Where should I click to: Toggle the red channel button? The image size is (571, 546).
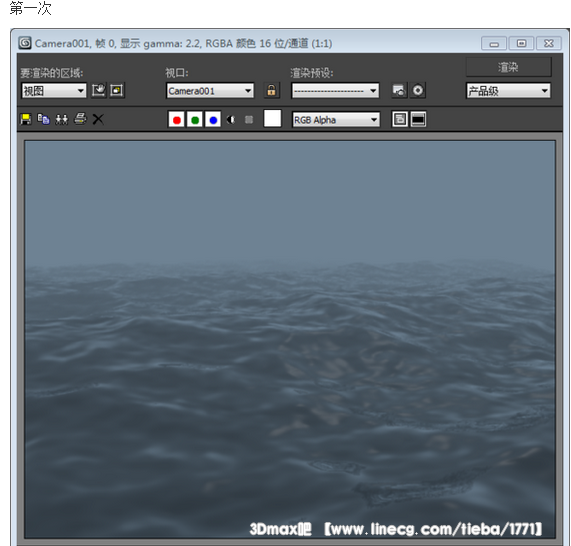[x=177, y=120]
